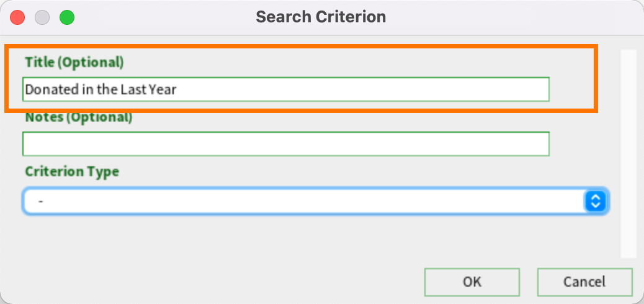Click the green maximize window button
The height and width of the screenshot is (304, 644).
[67, 17]
